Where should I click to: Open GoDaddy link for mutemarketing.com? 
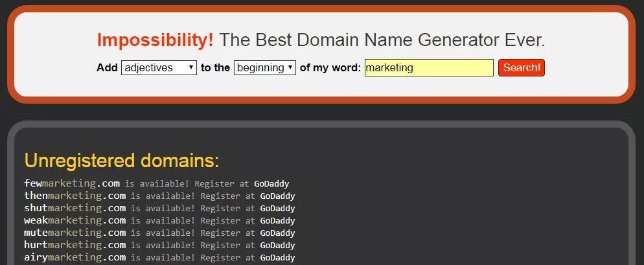coord(277,233)
